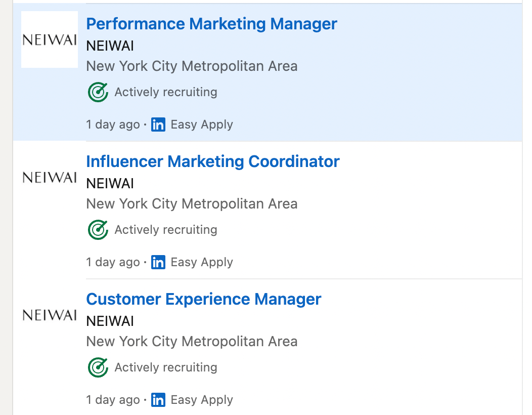Click Actively recruiting text on Influencer Marketing job
Image resolution: width=532 pixels, height=415 pixels.
(166, 230)
